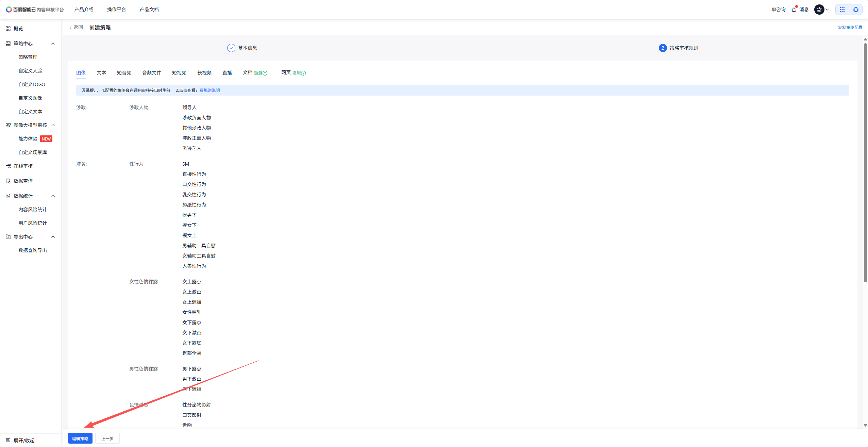
Task: Collapse the 导出中心 sidebar group
Action: (53, 237)
